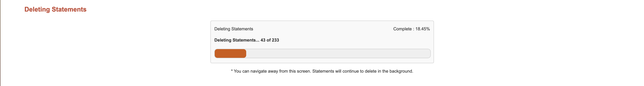Click the word Deleting in red heading
644x86 pixels.
(x=37, y=9)
